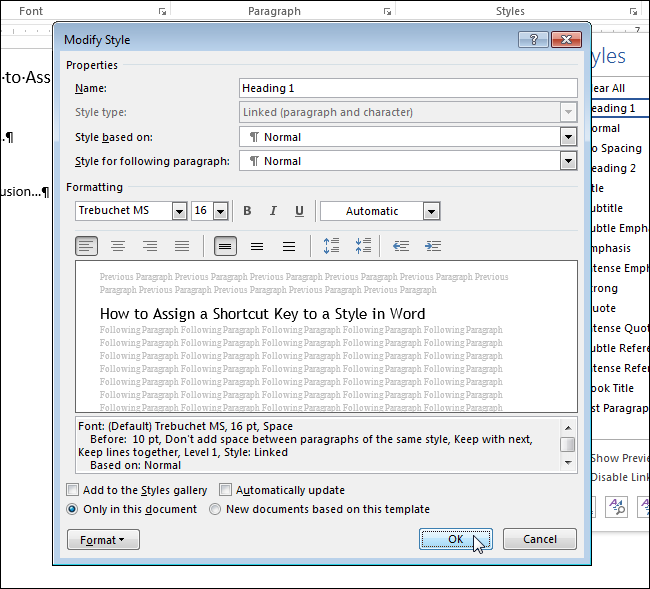Select No Spacing style in Styles pane

click(620, 148)
